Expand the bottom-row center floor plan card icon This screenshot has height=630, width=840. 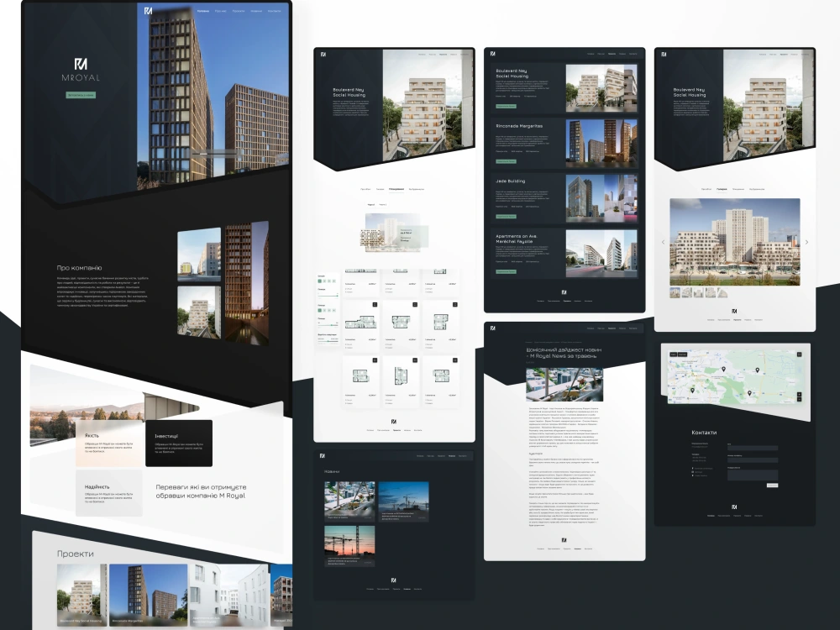[415, 360]
